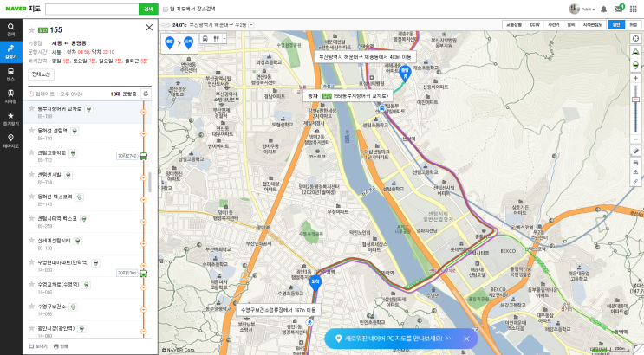Turn on the cadastral map layer
Screen dimensions: 644x355
click(592, 25)
